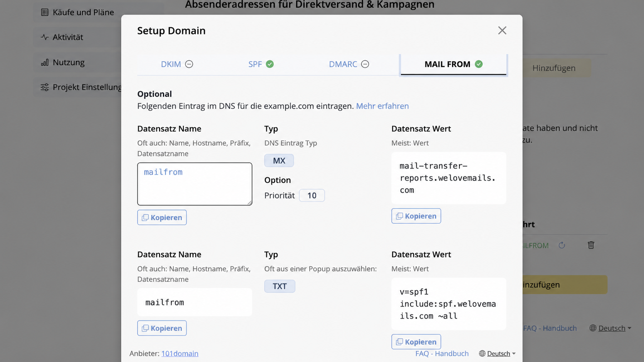
Task: Open FAQ - Handbuch link in dialog
Action: pyautogui.click(x=442, y=354)
